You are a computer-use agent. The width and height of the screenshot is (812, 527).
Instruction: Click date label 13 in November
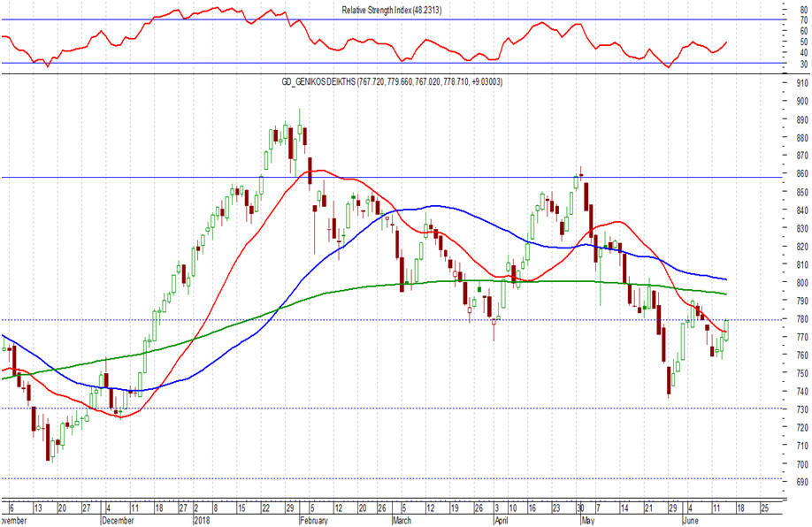(x=38, y=508)
